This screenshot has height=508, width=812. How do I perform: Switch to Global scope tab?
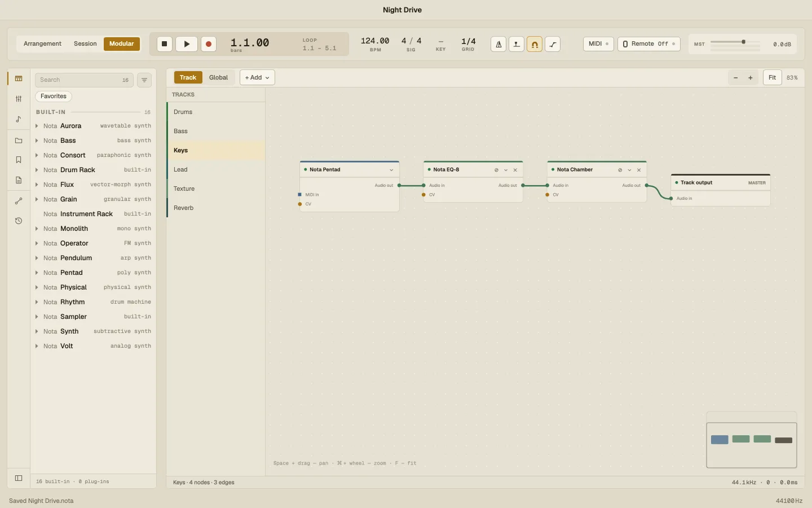coord(218,78)
